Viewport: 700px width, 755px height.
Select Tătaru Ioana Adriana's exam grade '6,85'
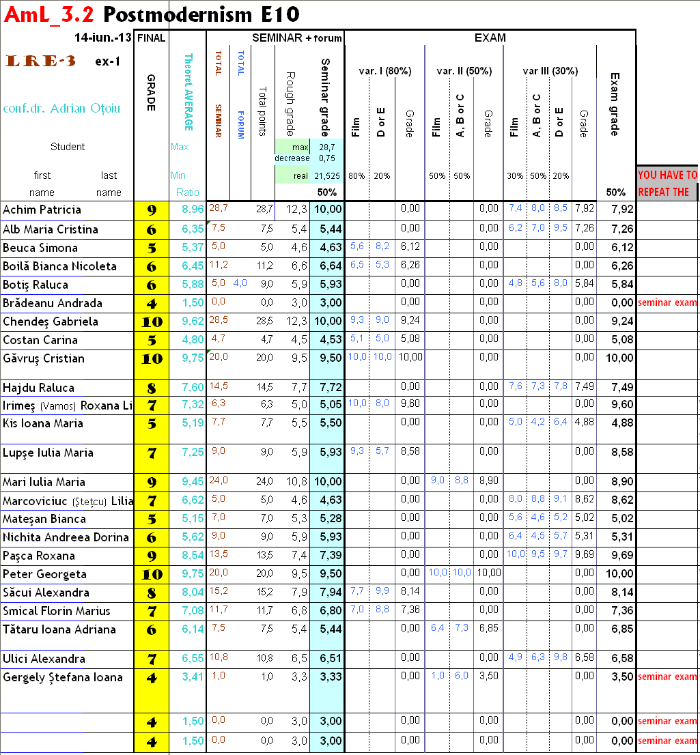622,629
